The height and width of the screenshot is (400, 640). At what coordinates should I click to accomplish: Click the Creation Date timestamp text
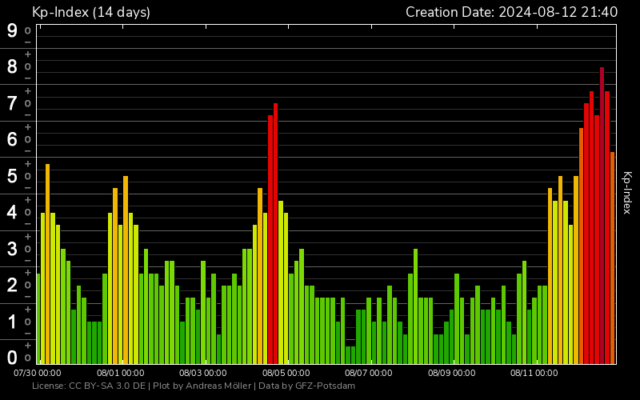pyautogui.click(x=514, y=12)
